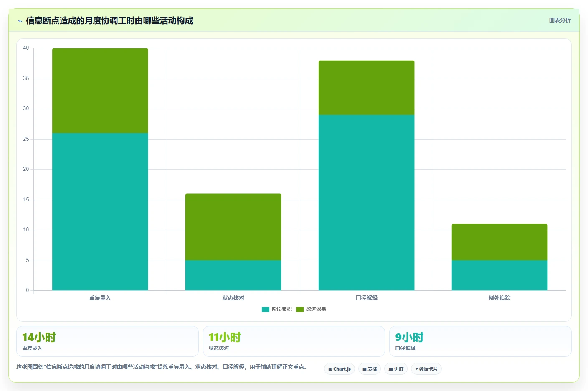
Task: Open the 11小时 状态核对 stat card
Action: (x=294, y=341)
